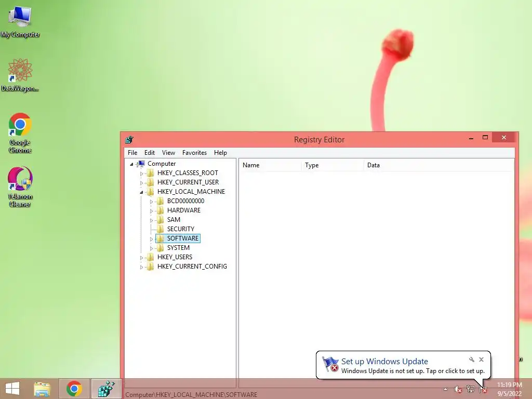Viewport: 532px width, 399px height.
Task: Select Telamon Cleaner desktop shortcut
Action: [x=20, y=187]
